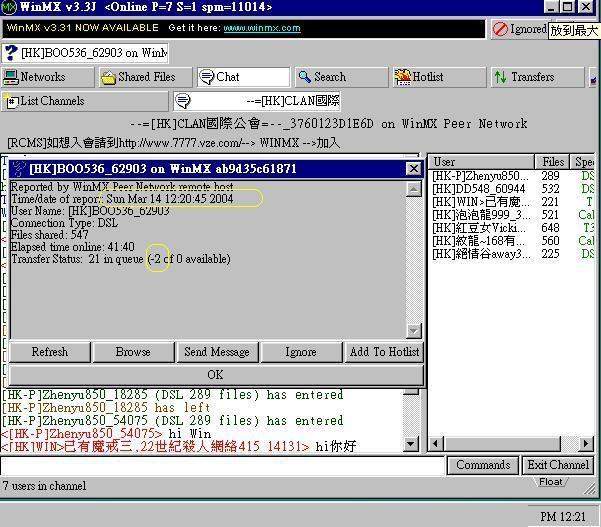
Task: Click user list scroll right arrow
Action: (x=586, y=444)
